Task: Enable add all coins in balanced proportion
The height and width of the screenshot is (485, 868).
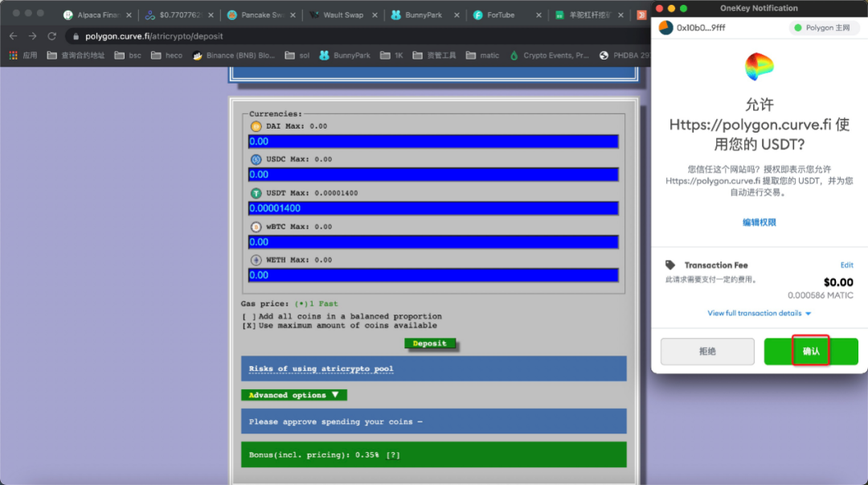Action: tap(249, 316)
